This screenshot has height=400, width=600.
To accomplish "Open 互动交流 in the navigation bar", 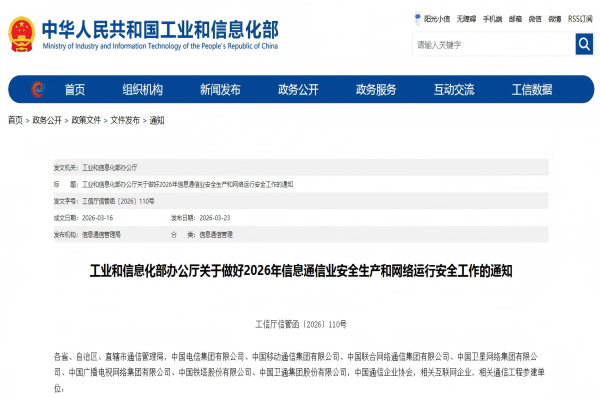I will pyautogui.click(x=454, y=89).
